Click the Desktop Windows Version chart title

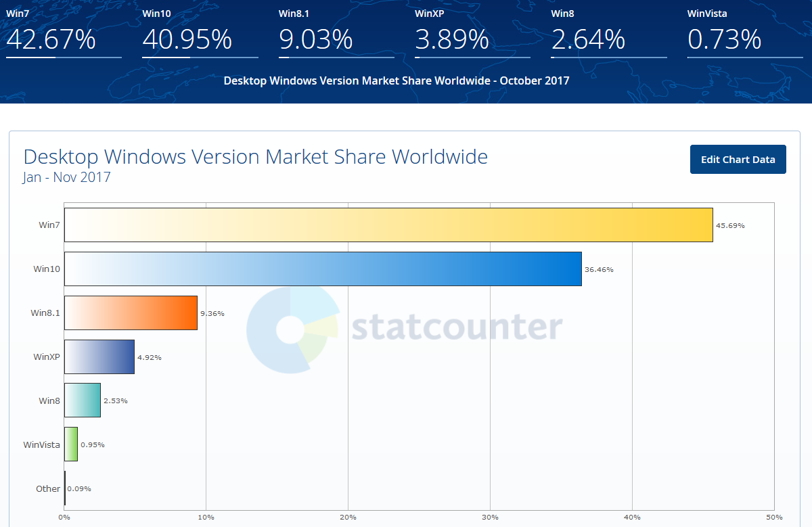[x=255, y=157]
